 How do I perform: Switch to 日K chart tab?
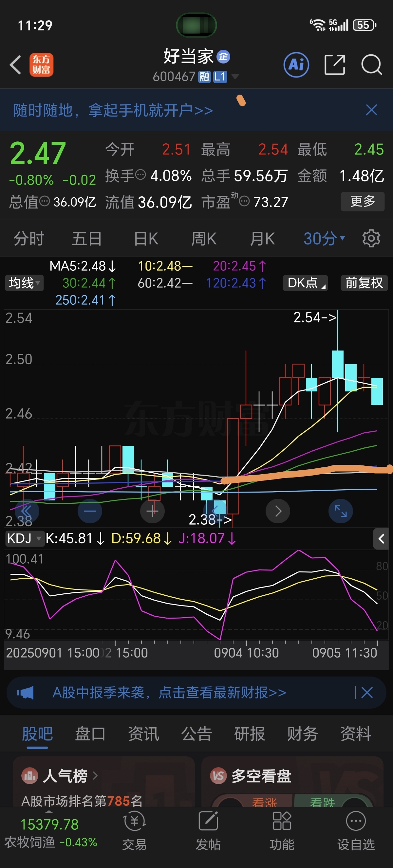[x=146, y=239]
